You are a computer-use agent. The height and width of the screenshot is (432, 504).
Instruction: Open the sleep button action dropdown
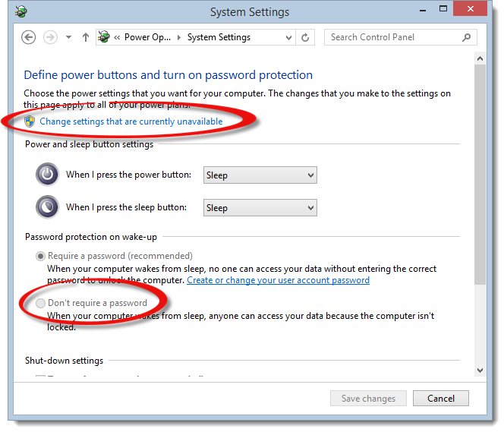260,207
